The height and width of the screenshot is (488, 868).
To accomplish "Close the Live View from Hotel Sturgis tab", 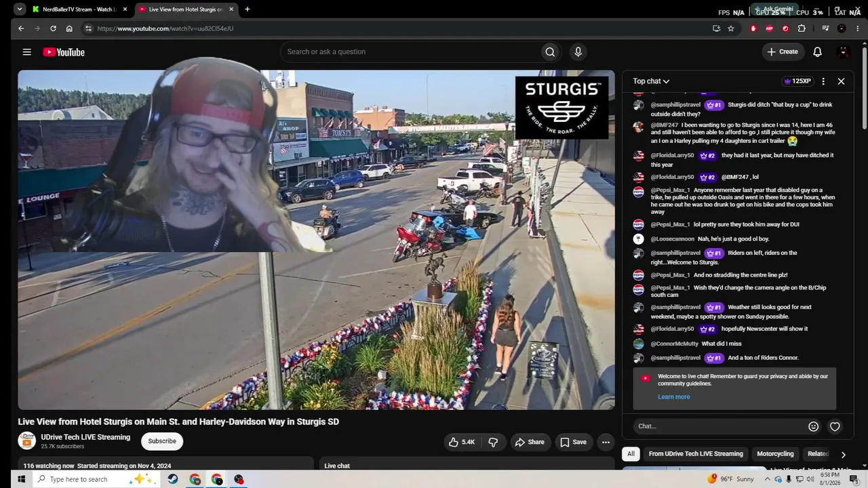I will (x=231, y=9).
